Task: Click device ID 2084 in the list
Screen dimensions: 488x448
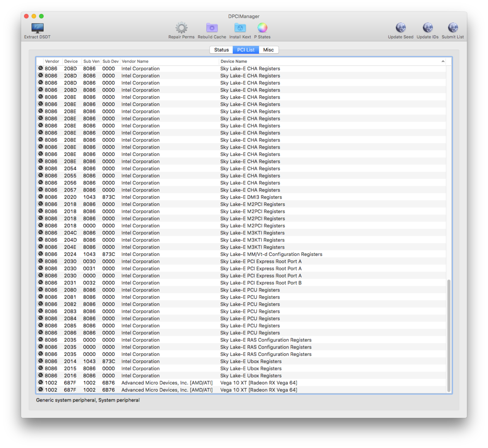Action: [70, 319]
